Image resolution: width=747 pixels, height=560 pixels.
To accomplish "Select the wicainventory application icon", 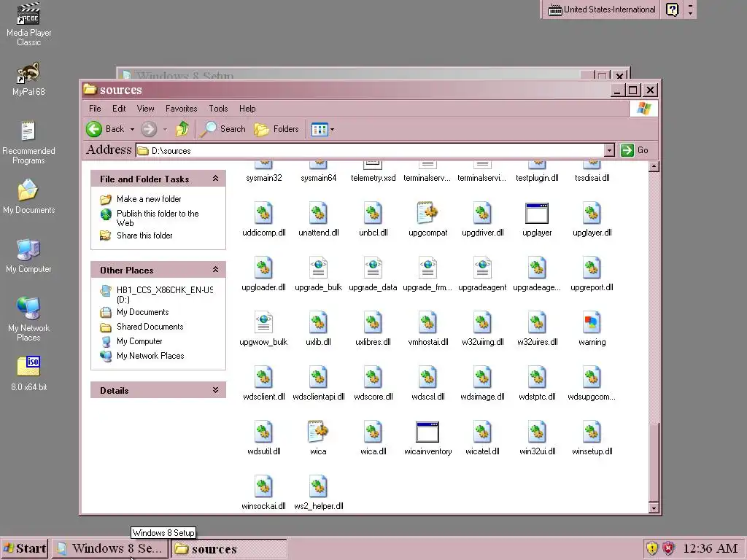I will 427,432.
